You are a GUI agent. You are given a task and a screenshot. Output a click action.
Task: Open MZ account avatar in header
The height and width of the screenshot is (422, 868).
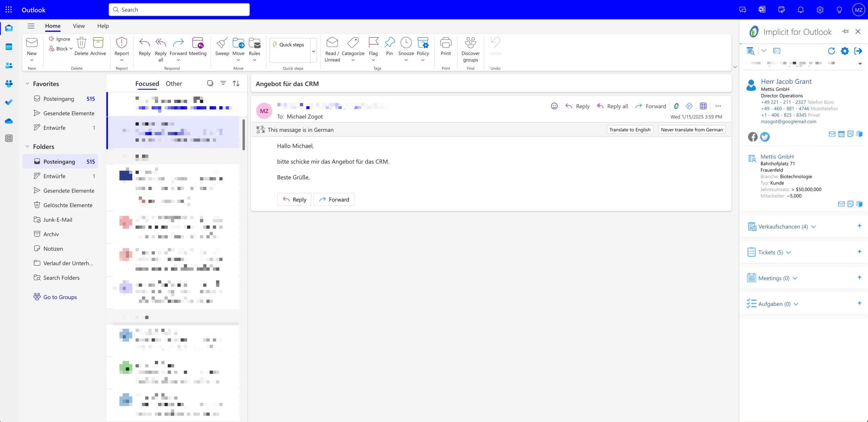coord(859,9)
